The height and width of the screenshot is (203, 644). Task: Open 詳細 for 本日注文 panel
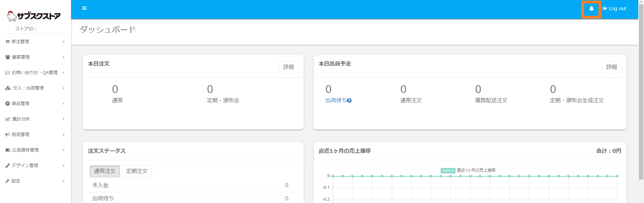click(x=288, y=67)
